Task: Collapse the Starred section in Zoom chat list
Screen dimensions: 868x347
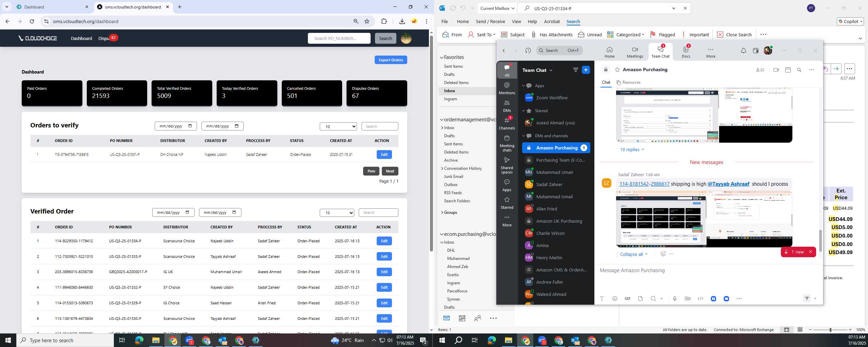Action: (524, 111)
